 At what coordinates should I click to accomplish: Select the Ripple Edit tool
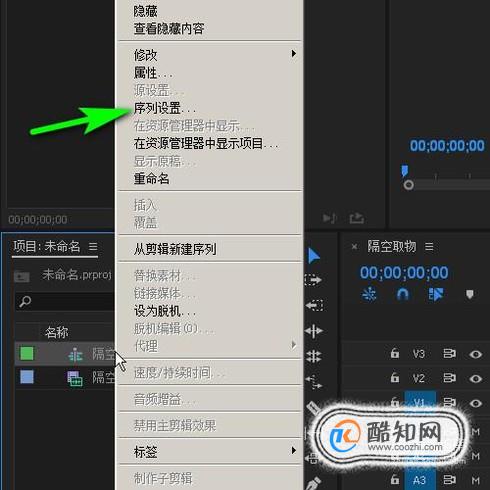click(314, 331)
